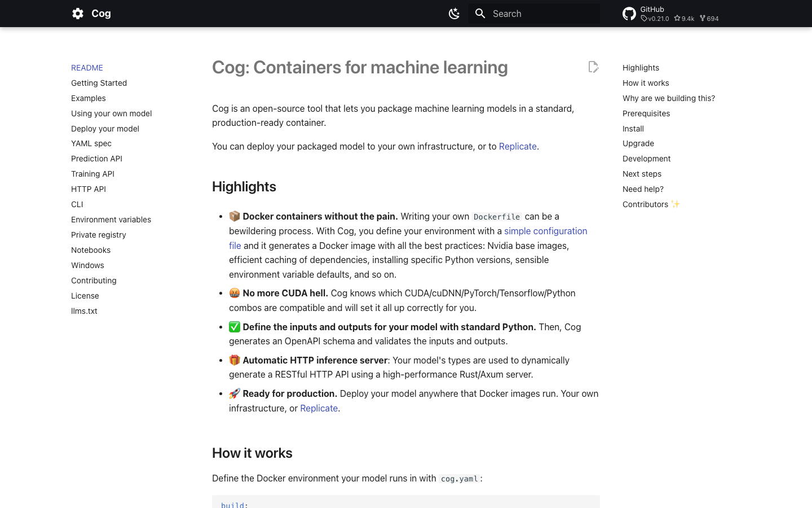Jump to the Need help? section
The width and height of the screenshot is (812, 508).
(x=643, y=189)
